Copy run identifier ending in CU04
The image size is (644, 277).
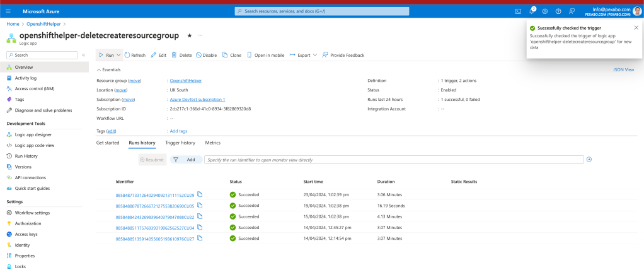(200, 227)
